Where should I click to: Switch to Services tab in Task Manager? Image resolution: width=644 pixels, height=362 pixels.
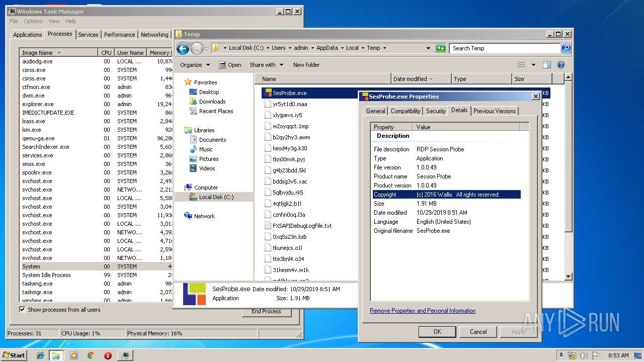(88, 35)
